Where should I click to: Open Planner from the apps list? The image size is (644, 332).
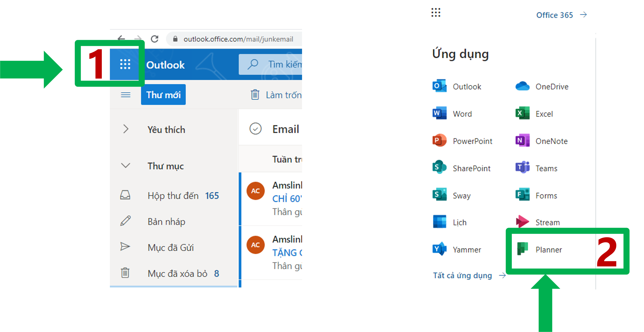click(x=540, y=249)
